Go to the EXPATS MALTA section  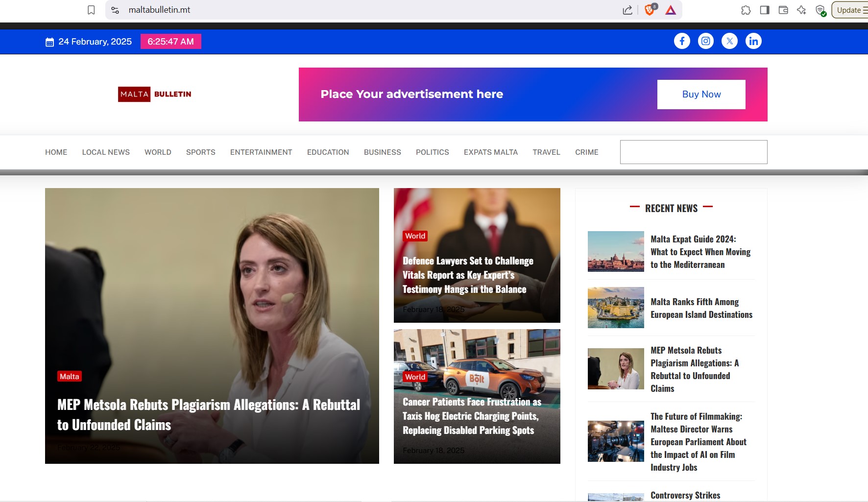click(490, 152)
